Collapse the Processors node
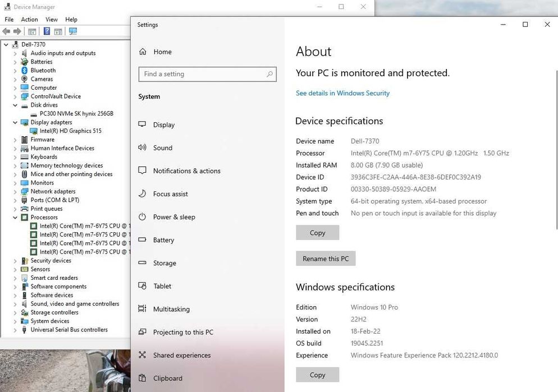This screenshot has width=558, height=392. (15, 218)
